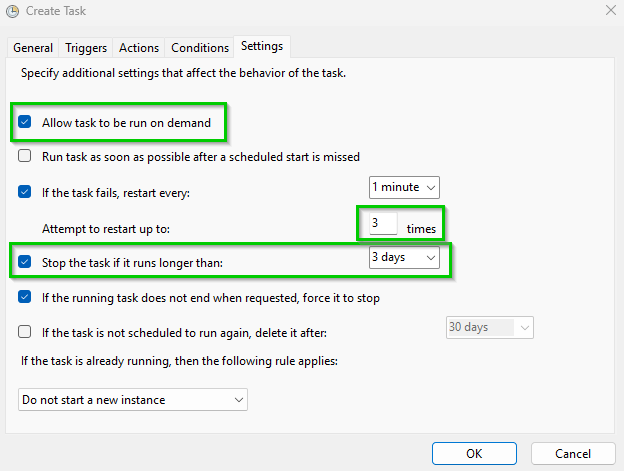Enable delete task if not scheduled again

pos(25,331)
